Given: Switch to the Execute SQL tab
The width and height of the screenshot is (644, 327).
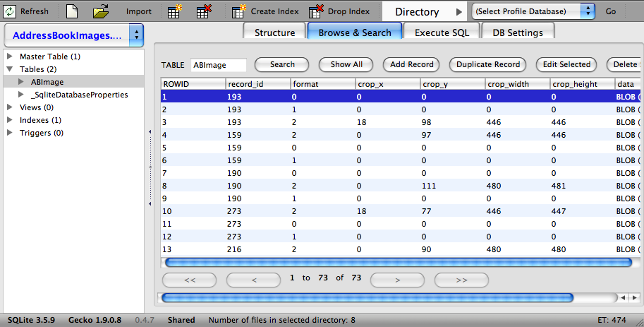Looking at the screenshot, I should [442, 32].
